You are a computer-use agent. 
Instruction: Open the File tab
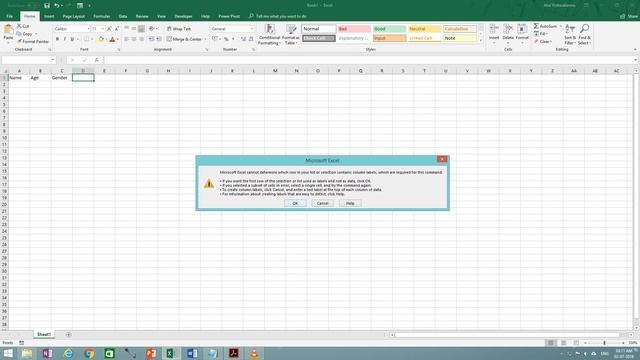coord(9,16)
